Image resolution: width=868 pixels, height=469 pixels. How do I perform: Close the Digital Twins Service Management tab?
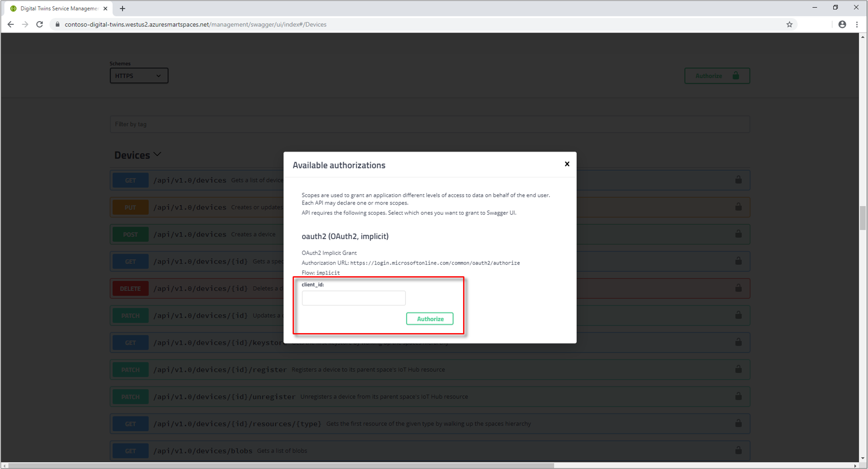click(105, 8)
